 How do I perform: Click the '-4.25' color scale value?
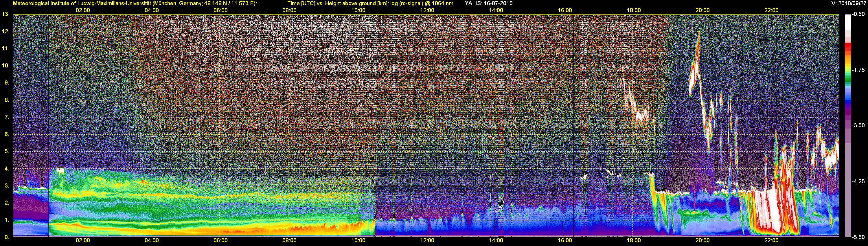click(x=858, y=181)
